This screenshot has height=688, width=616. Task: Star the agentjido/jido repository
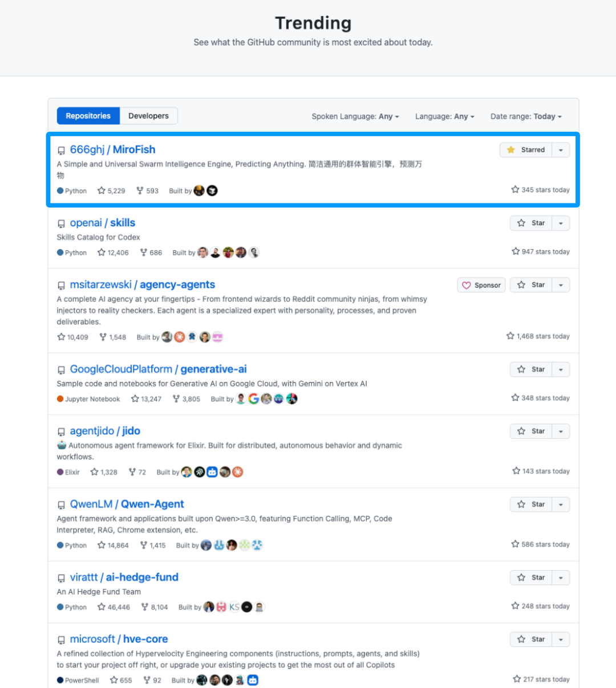pos(531,431)
